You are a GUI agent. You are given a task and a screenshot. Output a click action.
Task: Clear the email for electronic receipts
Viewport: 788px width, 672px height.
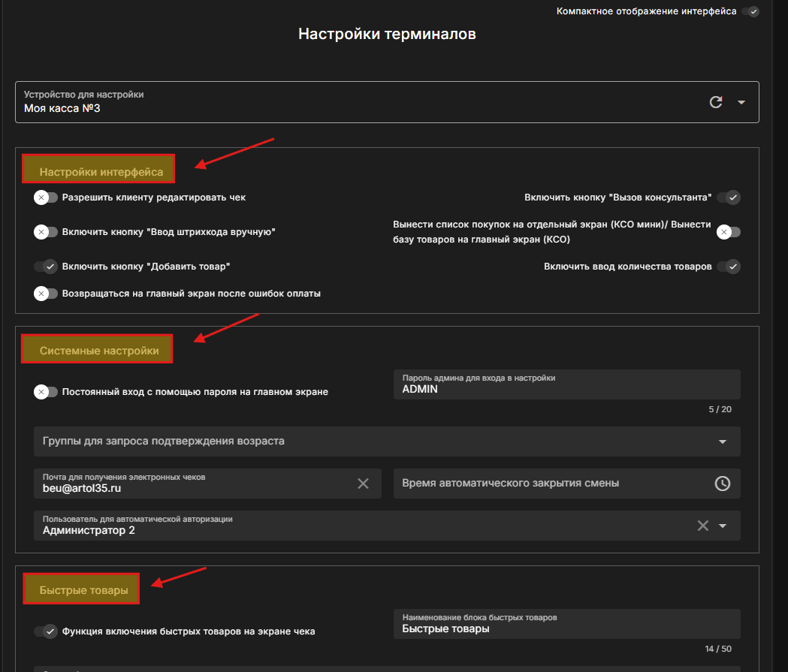coord(363,483)
